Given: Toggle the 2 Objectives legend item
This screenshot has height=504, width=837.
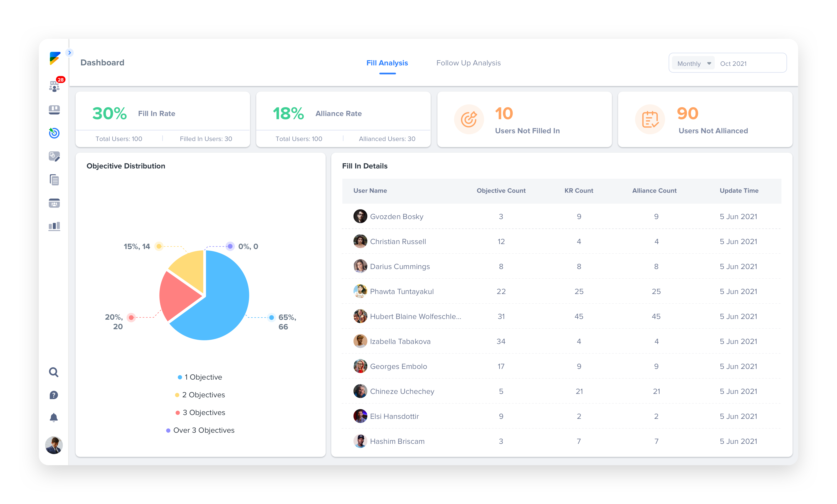Looking at the screenshot, I should click(200, 395).
